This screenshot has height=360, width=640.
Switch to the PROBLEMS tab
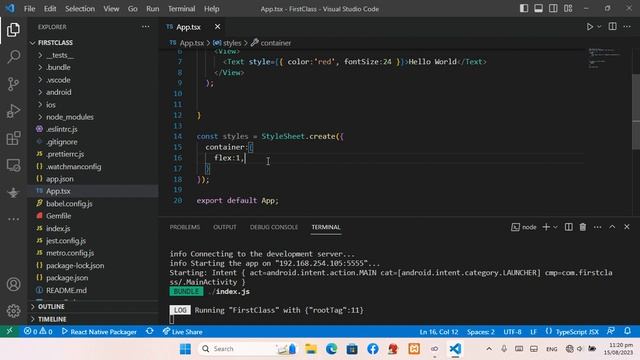point(185,227)
